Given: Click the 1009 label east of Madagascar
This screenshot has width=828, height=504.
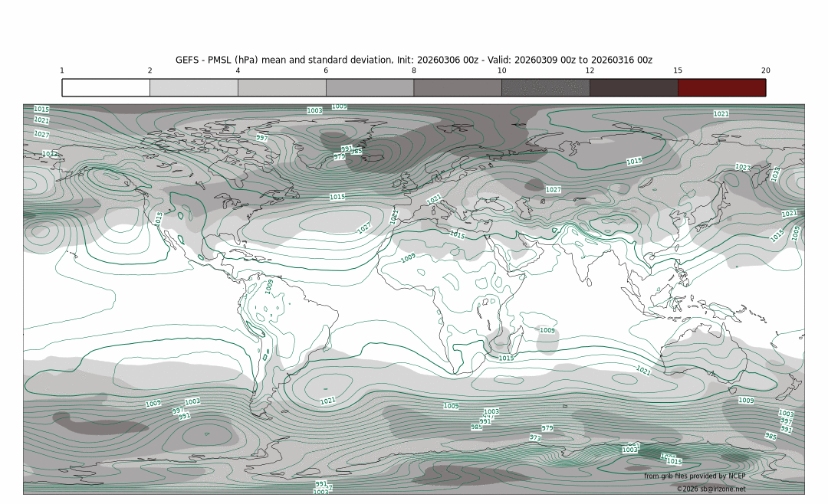Looking at the screenshot, I should (547, 330).
